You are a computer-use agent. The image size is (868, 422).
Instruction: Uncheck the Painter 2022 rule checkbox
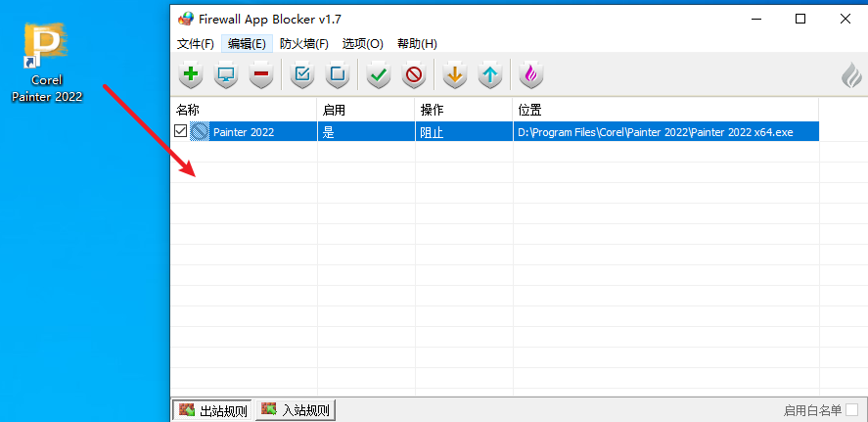pyautogui.click(x=180, y=131)
